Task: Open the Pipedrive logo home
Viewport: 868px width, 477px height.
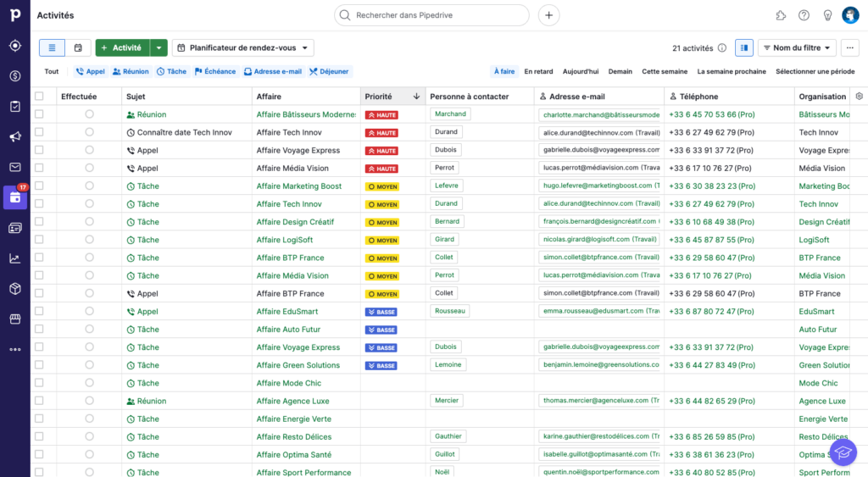Action: pos(15,15)
